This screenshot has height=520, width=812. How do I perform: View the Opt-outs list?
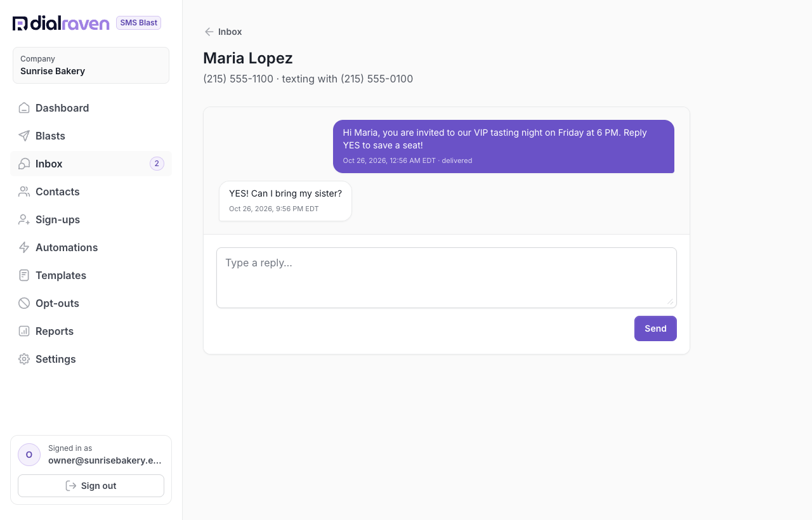pyautogui.click(x=91, y=303)
